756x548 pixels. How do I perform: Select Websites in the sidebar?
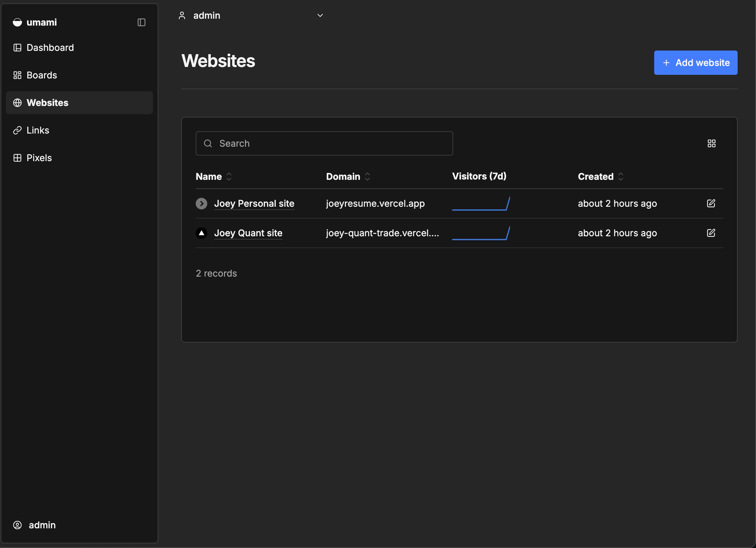[x=79, y=103]
